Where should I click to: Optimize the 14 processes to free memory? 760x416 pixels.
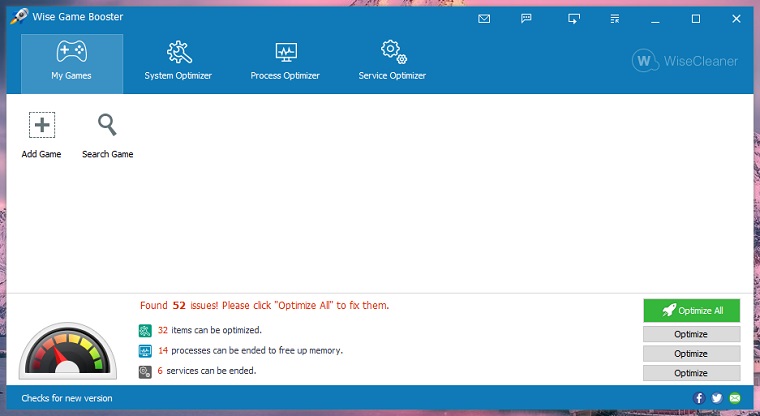coord(691,353)
